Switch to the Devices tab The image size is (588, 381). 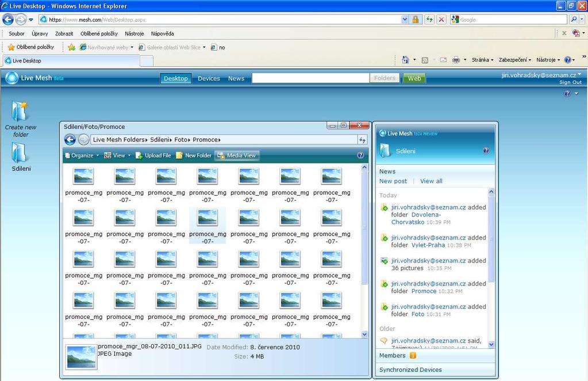[209, 78]
